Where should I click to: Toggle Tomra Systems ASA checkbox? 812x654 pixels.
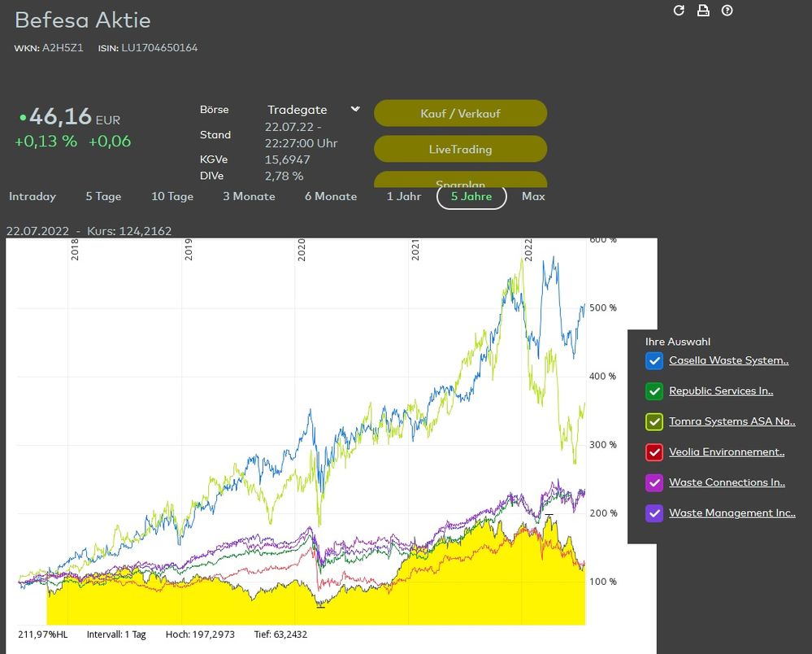[x=654, y=422]
